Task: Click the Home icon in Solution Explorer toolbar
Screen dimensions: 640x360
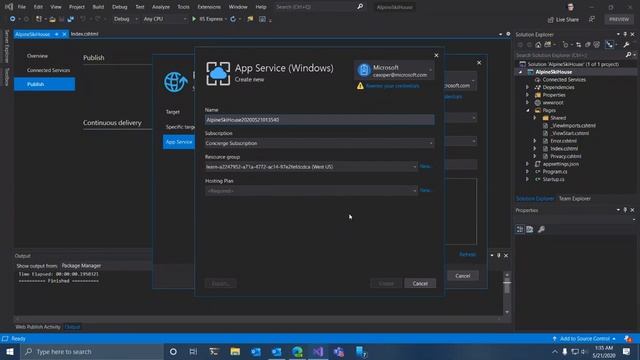Action: point(538,44)
